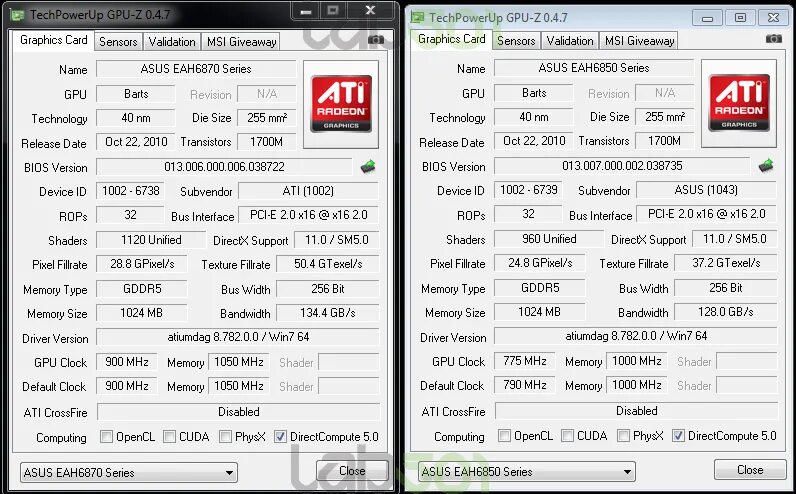
Task: Click Driver Version field in EAH6850 window
Action: click(x=636, y=336)
